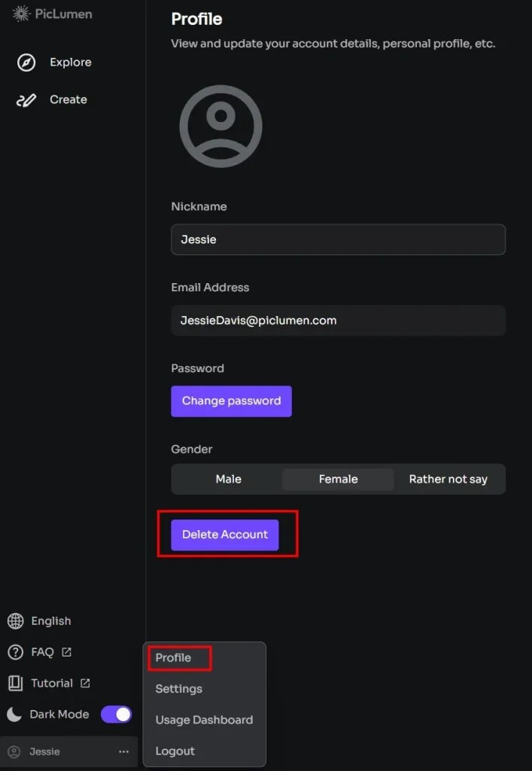Viewport: 532px width, 771px height.
Task: Open Usage Dashboard from the user menu
Action: pos(204,721)
